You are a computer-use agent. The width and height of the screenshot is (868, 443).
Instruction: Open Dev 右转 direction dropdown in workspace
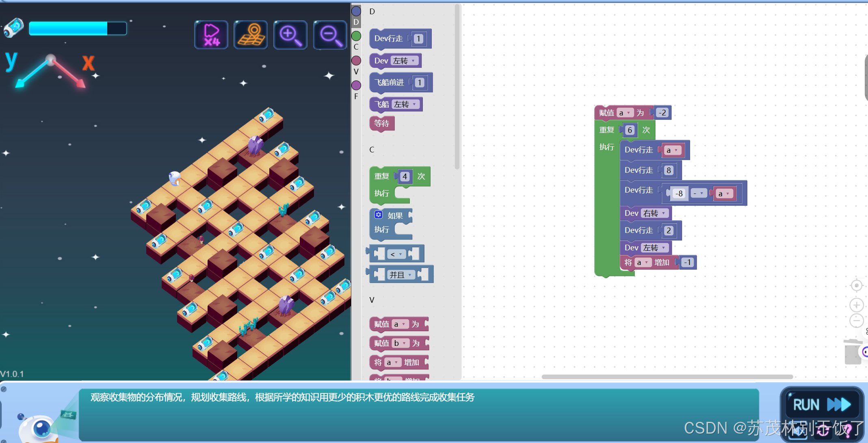coord(655,213)
